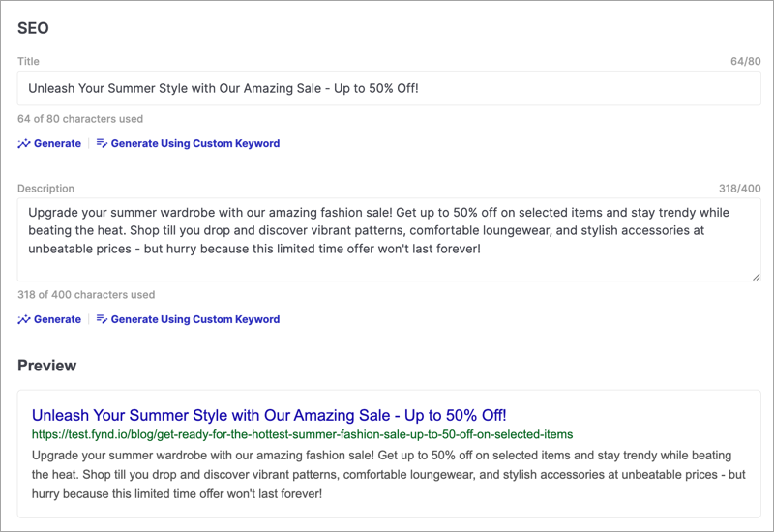Click the sparkle Generate icon under the Title field
This screenshot has width=774, height=532.
pos(23,143)
